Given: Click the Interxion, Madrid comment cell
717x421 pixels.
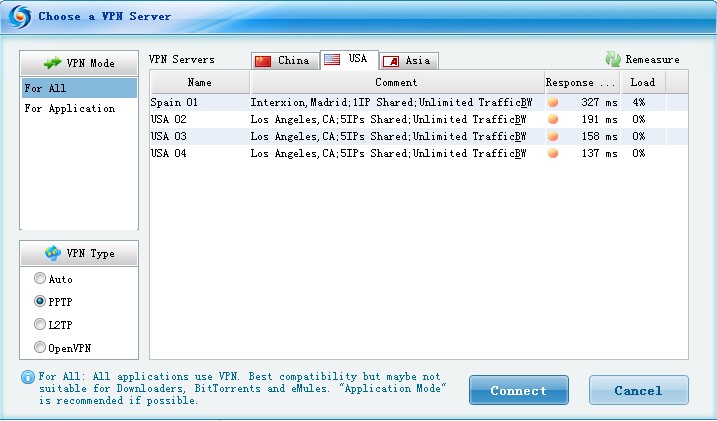Looking at the screenshot, I should pos(391,102).
